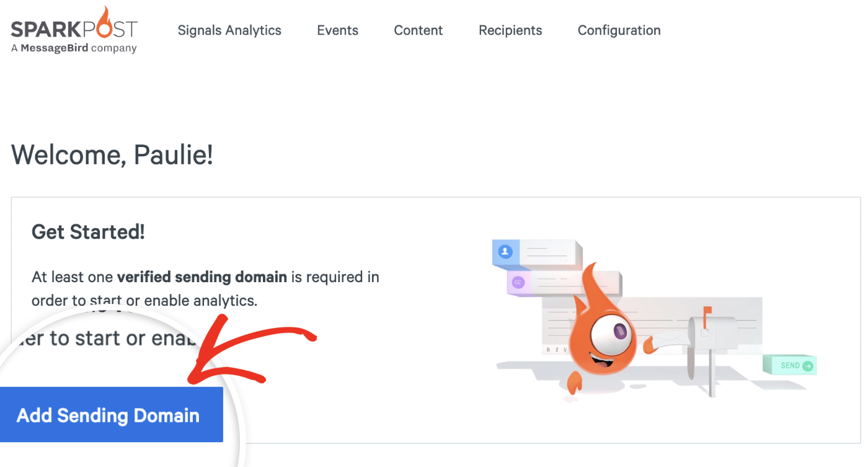The width and height of the screenshot is (868, 467).
Task: Click the green SEND button illustration
Action: tap(790, 365)
